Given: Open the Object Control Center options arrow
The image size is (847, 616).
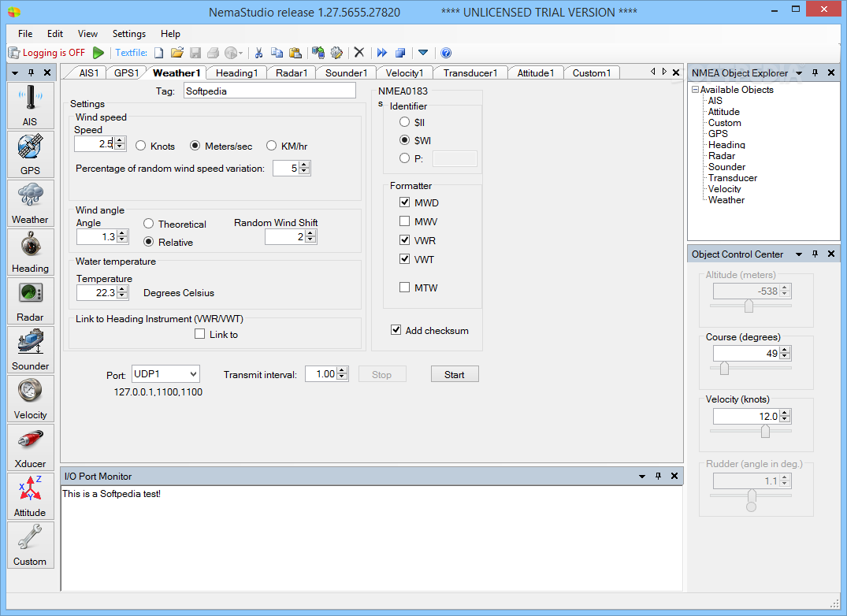Looking at the screenshot, I should 799,254.
